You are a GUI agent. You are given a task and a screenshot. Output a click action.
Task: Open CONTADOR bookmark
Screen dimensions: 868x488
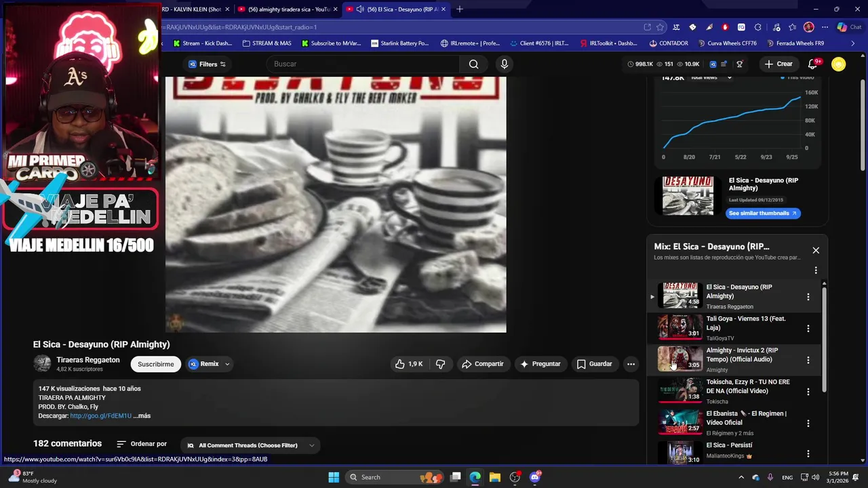coord(668,43)
